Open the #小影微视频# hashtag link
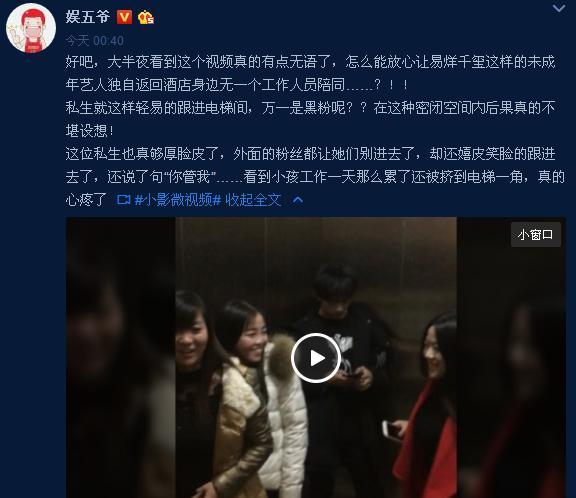This screenshot has width=576, height=498. tap(177, 200)
